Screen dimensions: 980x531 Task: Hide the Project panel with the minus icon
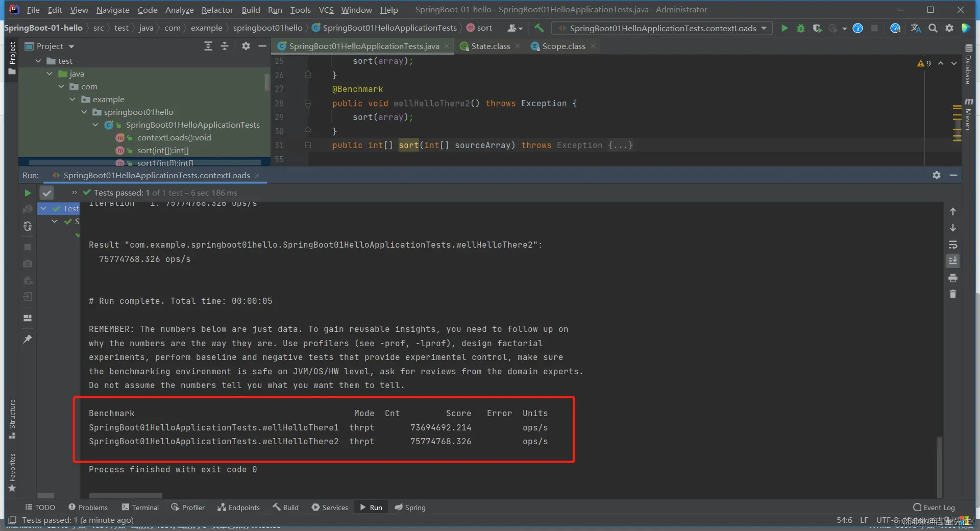point(262,46)
